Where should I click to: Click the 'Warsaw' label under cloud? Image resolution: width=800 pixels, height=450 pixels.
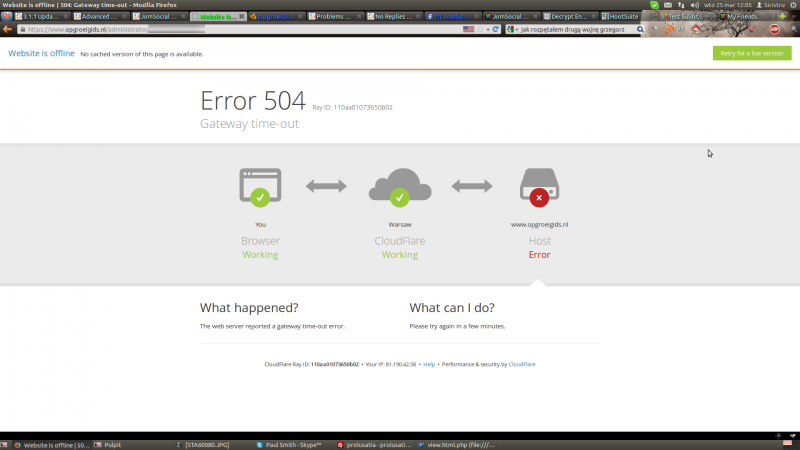400,224
